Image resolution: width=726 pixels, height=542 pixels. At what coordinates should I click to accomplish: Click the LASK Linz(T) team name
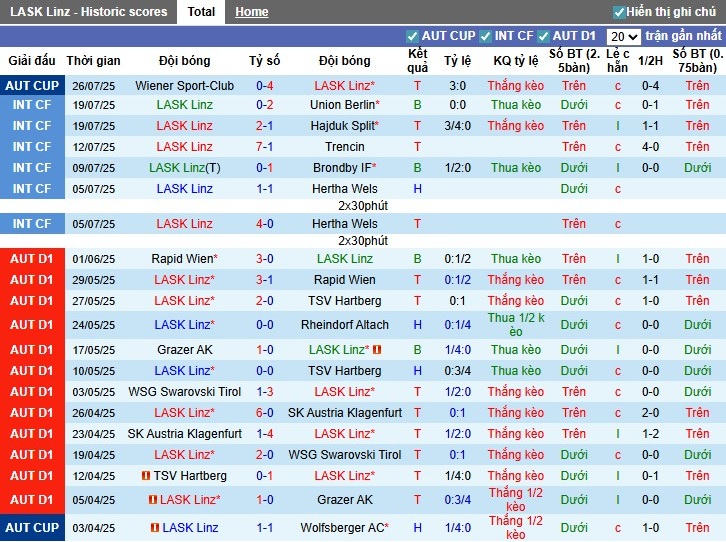tap(184, 168)
